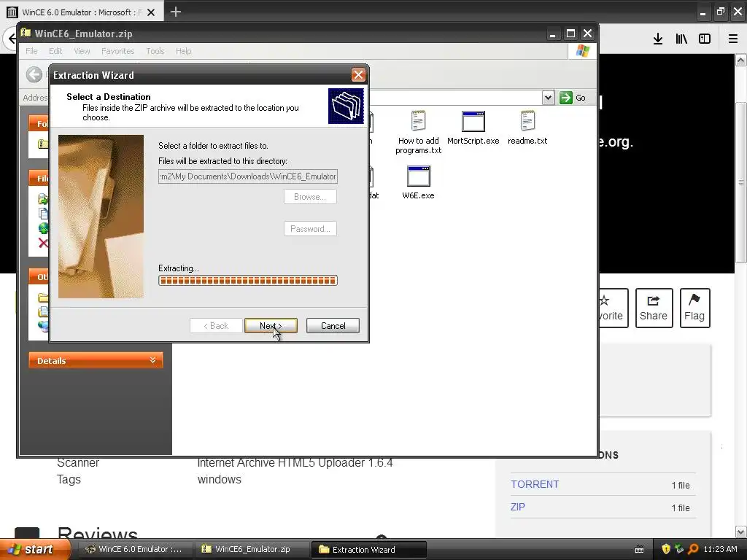Viewport: 747px width, 560px height.
Task: Click the Extracting progress bar
Action: (x=248, y=281)
